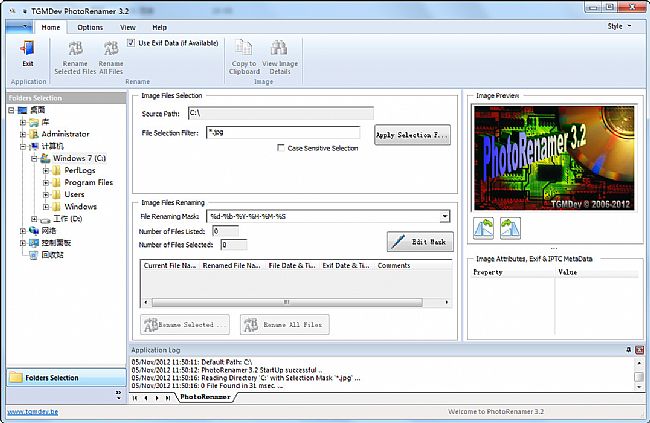The width and height of the screenshot is (650, 423).
Task: Click File Date & Time column header
Action: (292, 265)
